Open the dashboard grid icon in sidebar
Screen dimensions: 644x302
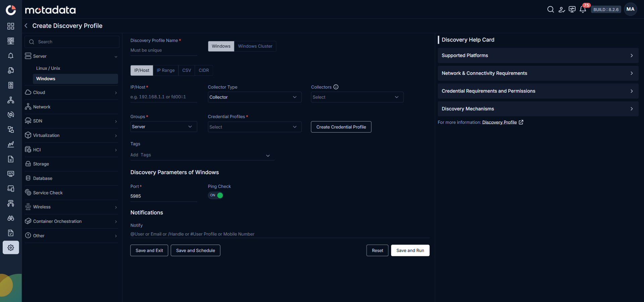coord(11,26)
